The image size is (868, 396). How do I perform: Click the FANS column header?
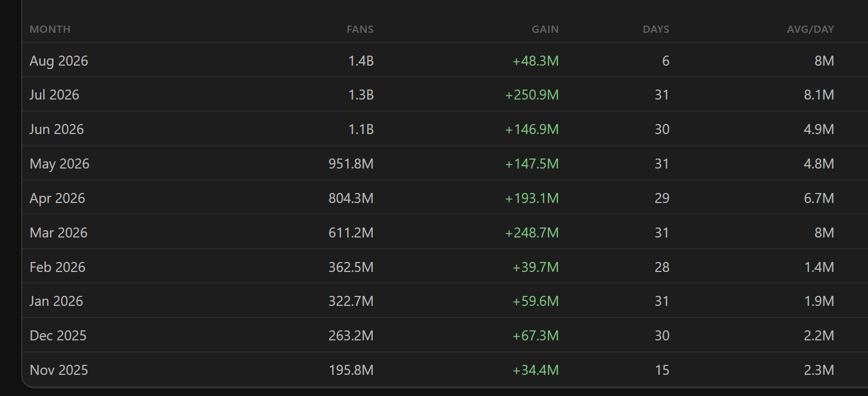(360, 29)
